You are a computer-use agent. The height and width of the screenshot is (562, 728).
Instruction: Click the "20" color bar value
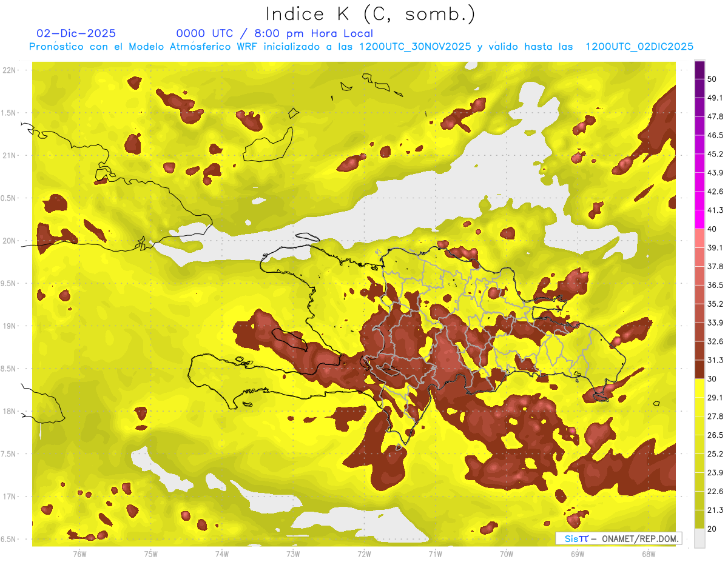coord(712,529)
